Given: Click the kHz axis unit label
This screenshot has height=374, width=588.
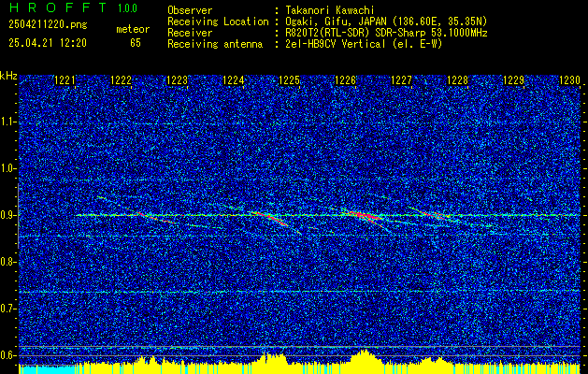Looking at the screenshot, I should pos(8,76).
